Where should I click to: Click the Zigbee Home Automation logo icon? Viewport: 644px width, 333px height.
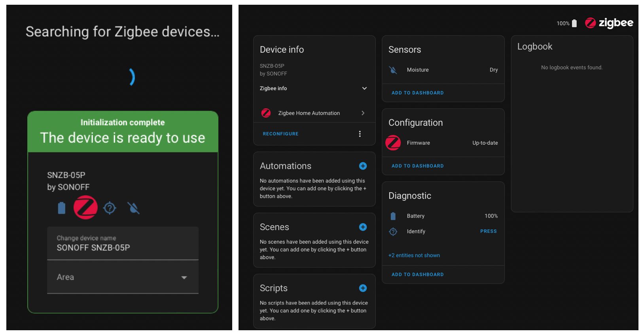(266, 113)
